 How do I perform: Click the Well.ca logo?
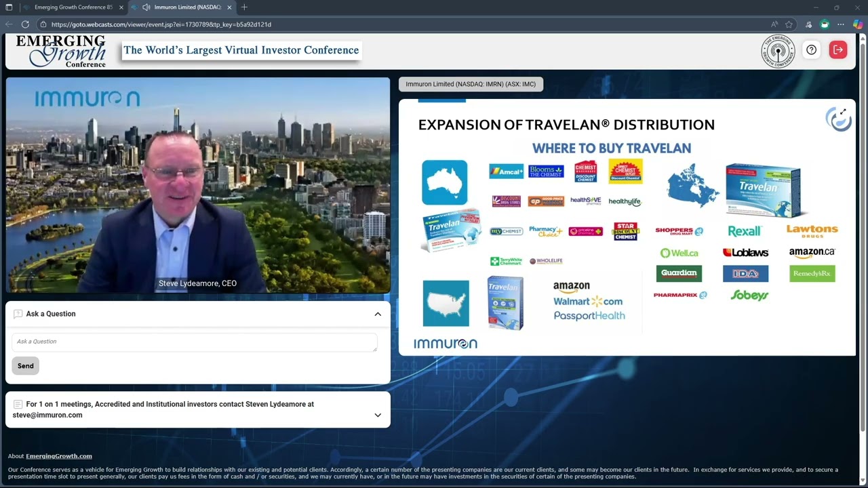coord(679,253)
